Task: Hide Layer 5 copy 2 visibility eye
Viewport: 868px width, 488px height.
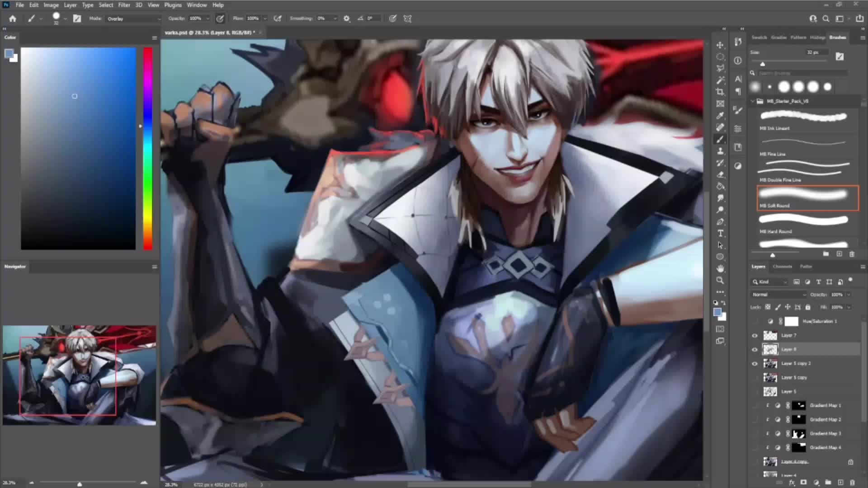Action: click(755, 363)
